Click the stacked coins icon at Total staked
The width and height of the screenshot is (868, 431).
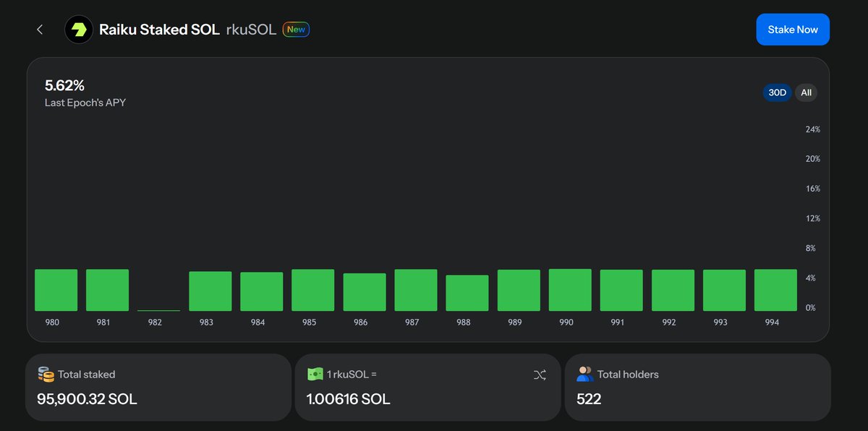point(46,375)
